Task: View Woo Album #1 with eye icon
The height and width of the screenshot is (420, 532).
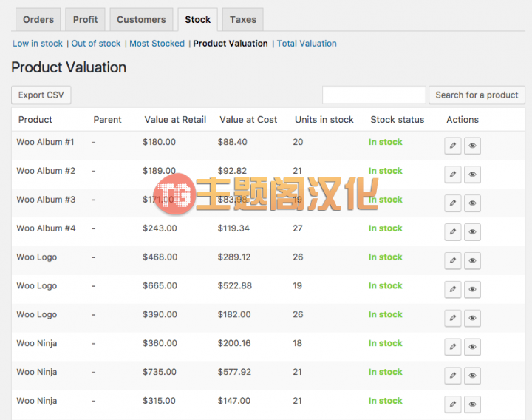Action: click(x=472, y=146)
